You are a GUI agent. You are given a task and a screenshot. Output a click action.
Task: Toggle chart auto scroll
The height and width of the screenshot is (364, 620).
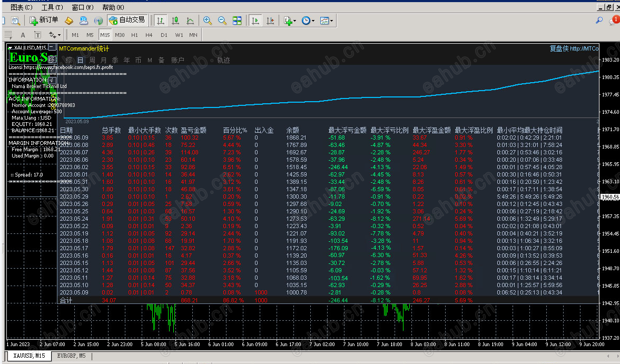255,21
